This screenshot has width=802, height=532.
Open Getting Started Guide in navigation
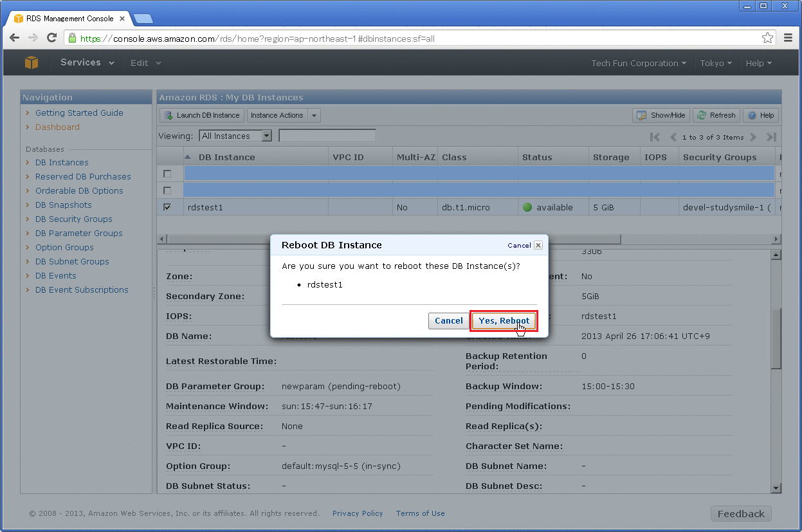coord(79,113)
